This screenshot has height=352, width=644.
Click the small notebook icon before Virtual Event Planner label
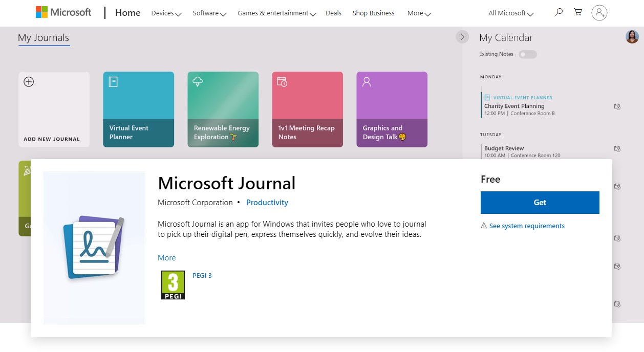[x=487, y=97]
